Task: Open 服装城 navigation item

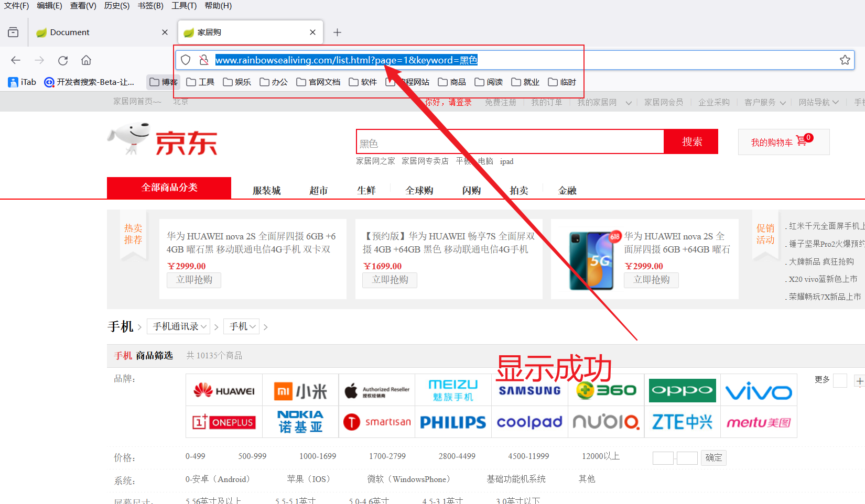Action: [x=267, y=191]
